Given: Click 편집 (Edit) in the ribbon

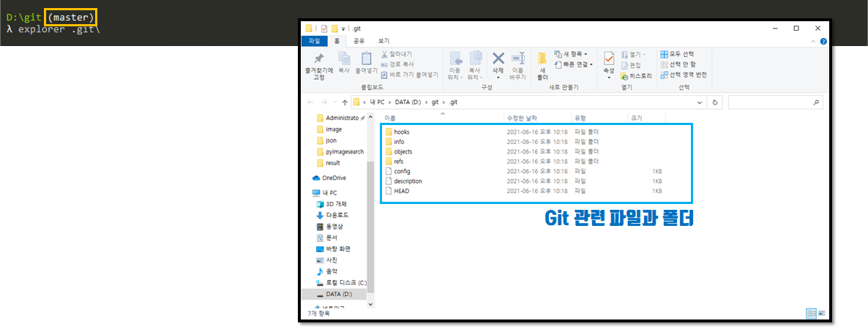Looking at the screenshot, I should pos(631,65).
